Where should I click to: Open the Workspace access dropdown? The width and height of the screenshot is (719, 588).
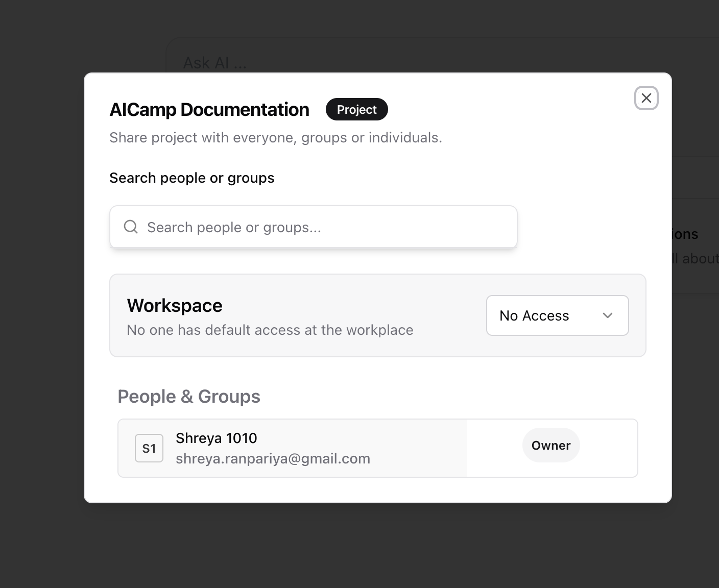(557, 315)
